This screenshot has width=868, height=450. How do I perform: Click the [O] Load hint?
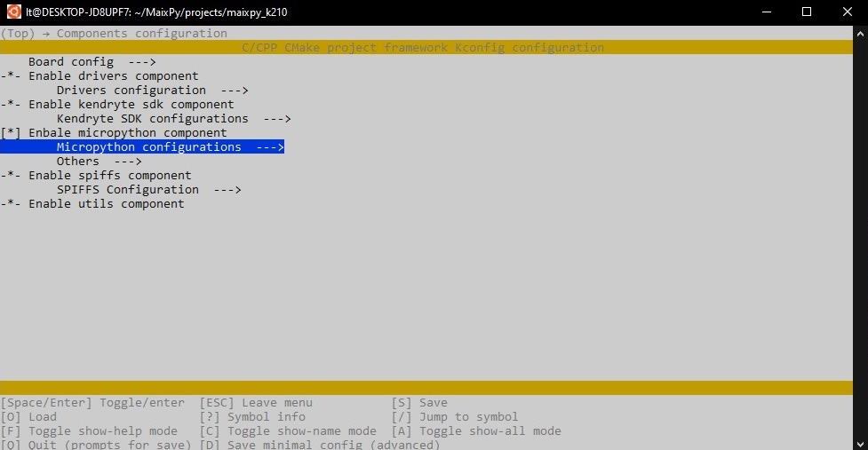(28, 417)
